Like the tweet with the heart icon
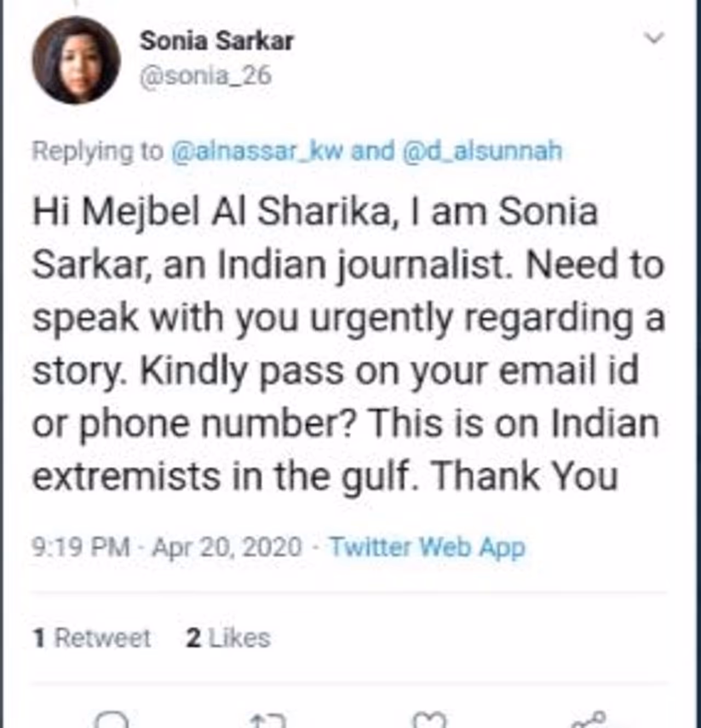Image resolution: width=701 pixels, height=728 pixels. (429, 720)
